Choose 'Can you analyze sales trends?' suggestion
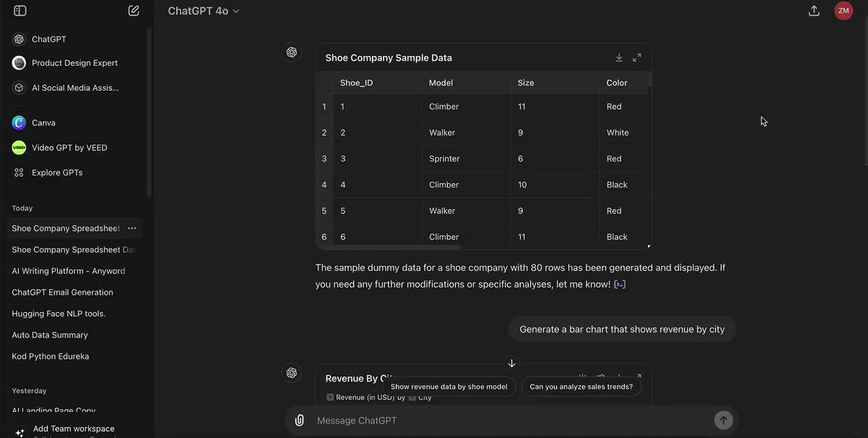Image resolution: width=868 pixels, height=438 pixels. pyautogui.click(x=581, y=387)
